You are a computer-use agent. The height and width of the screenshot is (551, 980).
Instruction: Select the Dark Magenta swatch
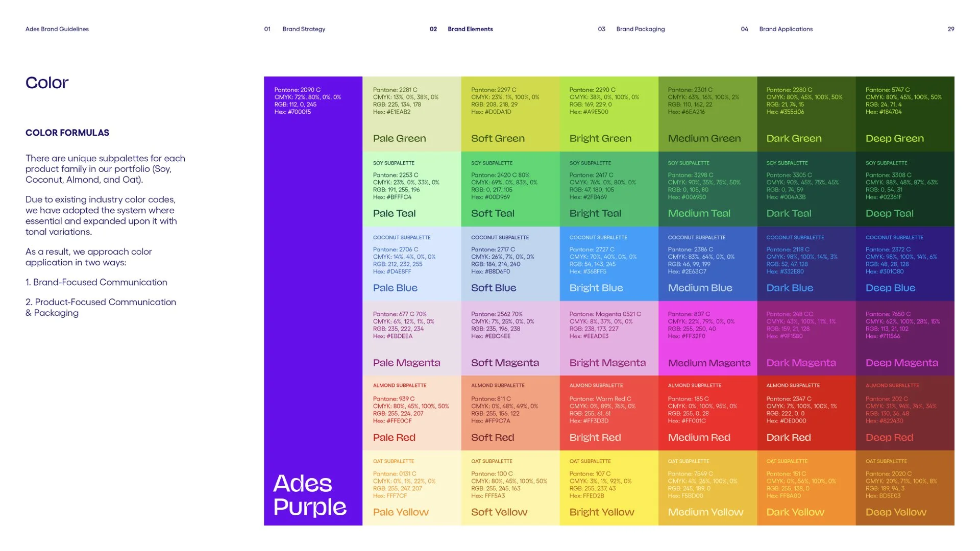click(806, 338)
